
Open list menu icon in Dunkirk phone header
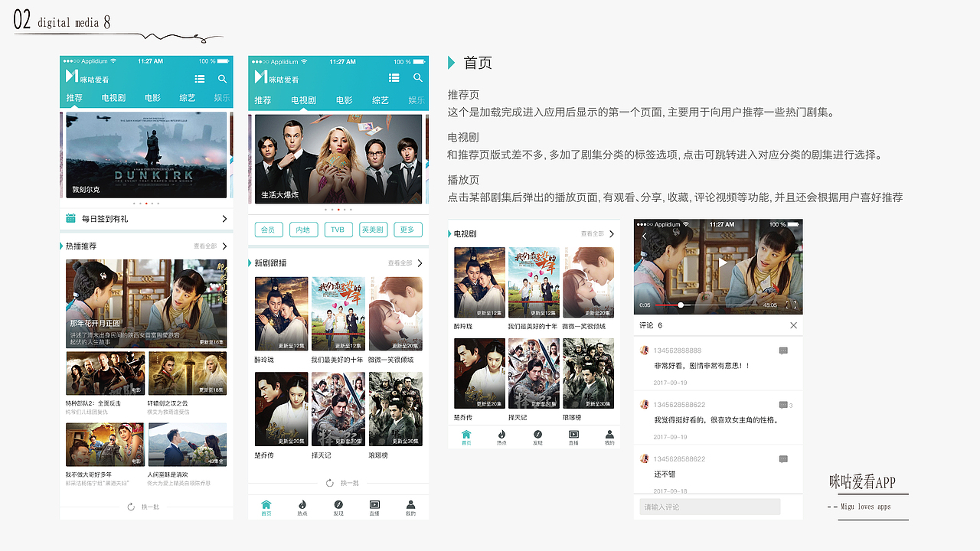click(x=200, y=79)
